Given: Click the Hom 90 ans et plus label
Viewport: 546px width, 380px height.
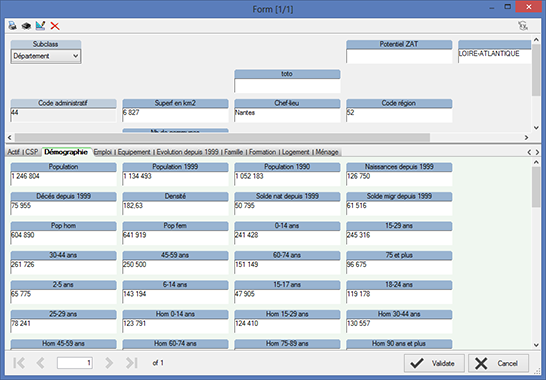Looking at the screenshot, I should pyautogui.click(x=399, y=343).
